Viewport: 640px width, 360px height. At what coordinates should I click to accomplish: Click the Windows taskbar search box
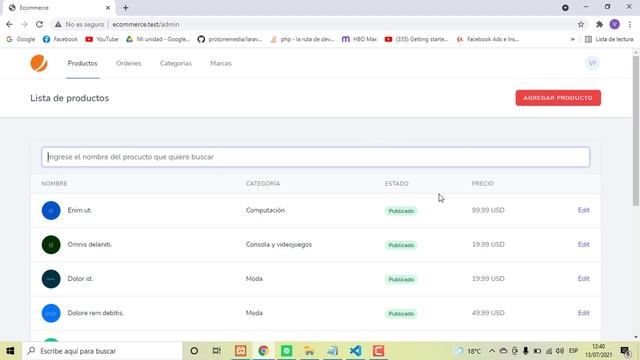coord(102,351)
